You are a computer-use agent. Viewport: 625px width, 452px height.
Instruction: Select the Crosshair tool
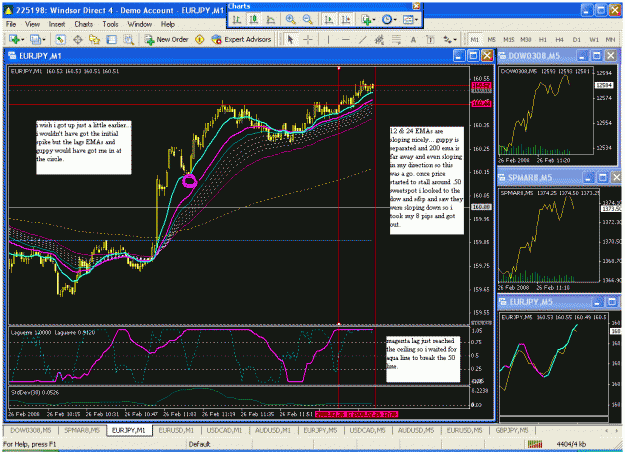click(308, 39)
